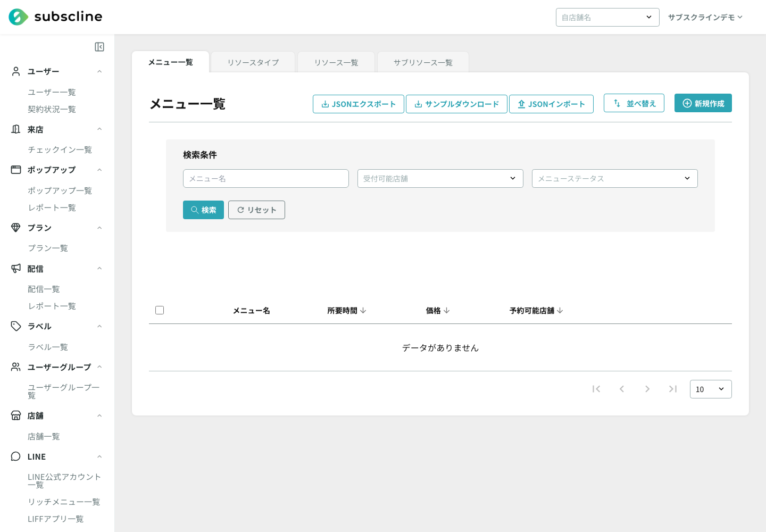Viewport: 766px width, 532px height.
Task: Open ユーザーグループ一覧 in sidebar
Action: coord(64,391)
